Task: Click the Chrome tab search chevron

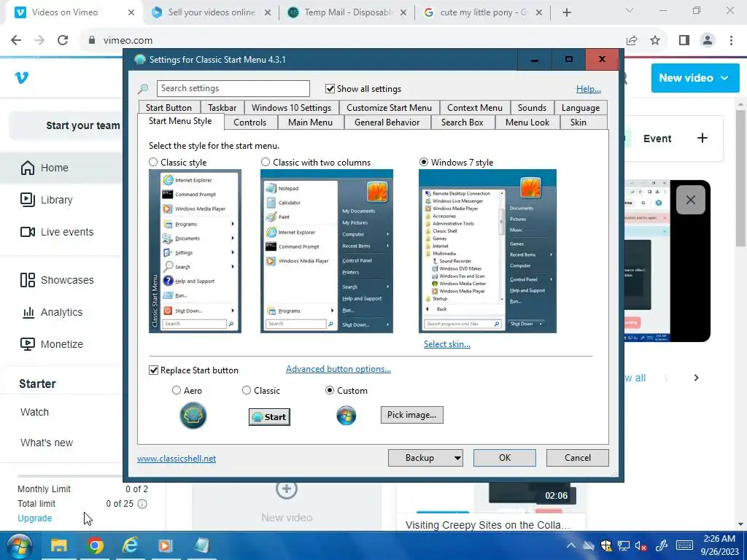Action: (x=630, y=10)
